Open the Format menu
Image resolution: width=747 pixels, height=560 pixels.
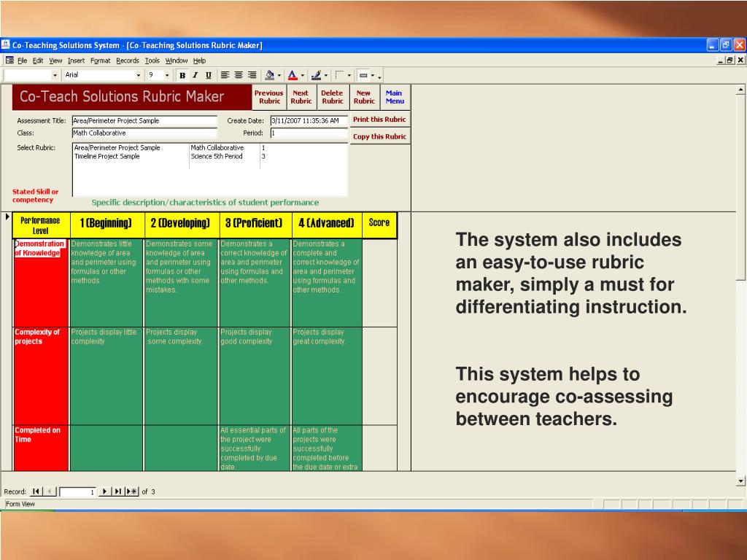[x=100, y=61]
